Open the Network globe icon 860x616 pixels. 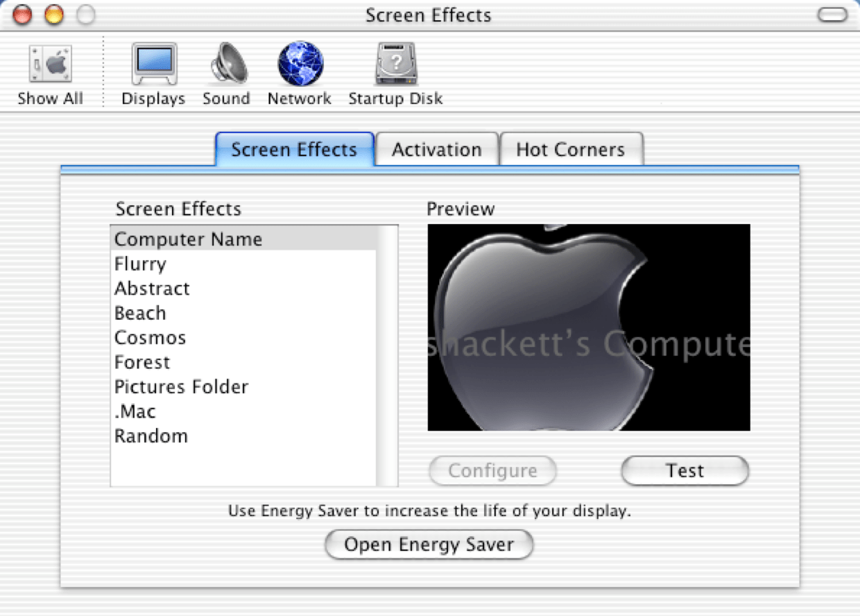(x=300, y=74)
